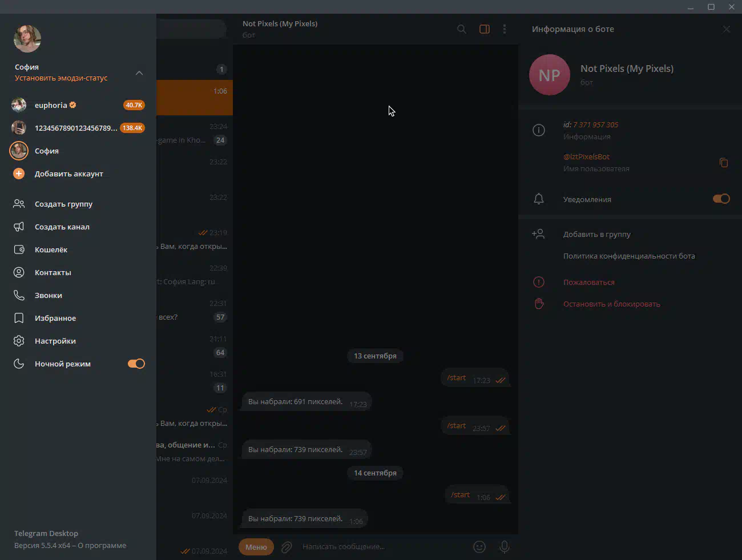Screen dimensions: 742x560
Task: Toggle the side panel icon in header
Action: 484,29
